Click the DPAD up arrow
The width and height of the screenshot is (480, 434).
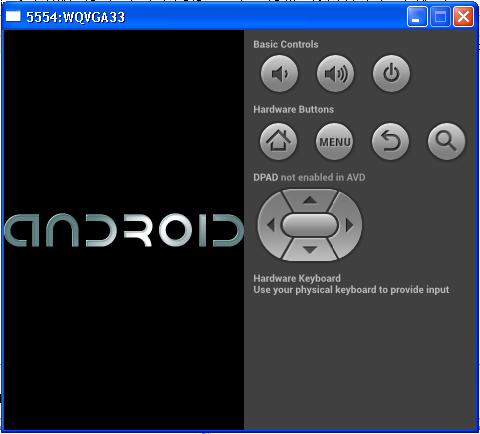point(310,200)
